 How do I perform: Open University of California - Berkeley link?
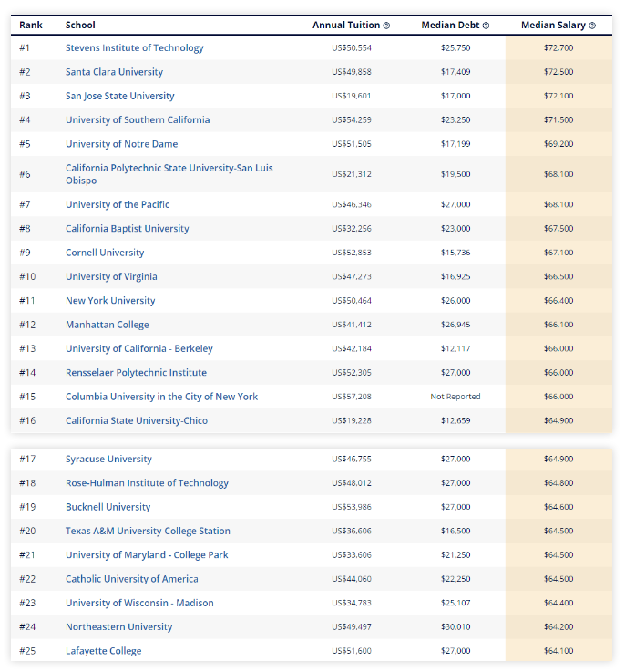(x=139, y=348)
